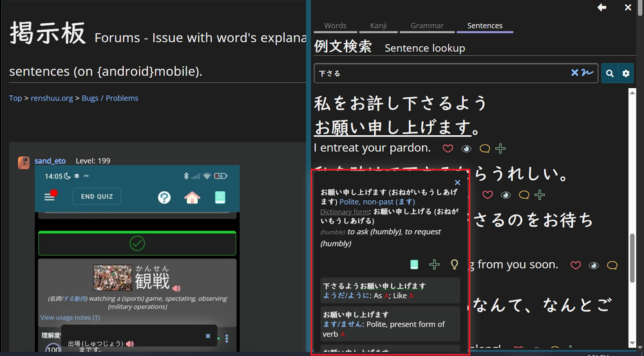
Task: Click the 'Dictionary form' link
Action: 344,212
